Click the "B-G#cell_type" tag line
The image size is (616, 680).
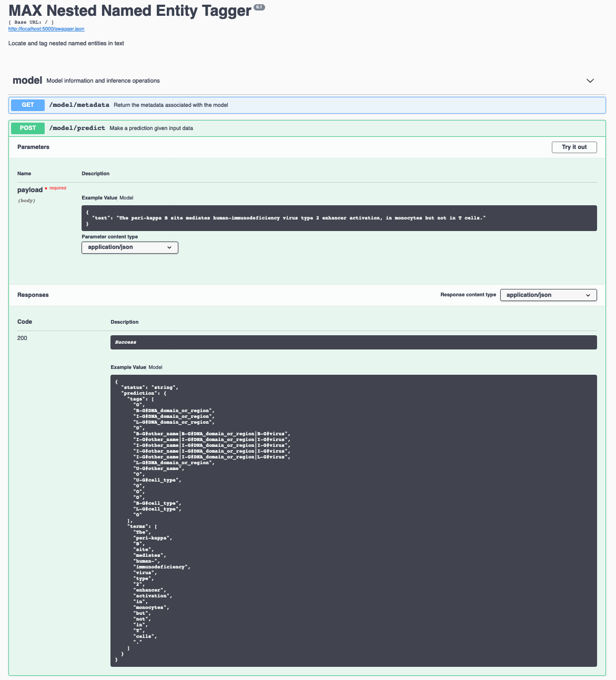158,504
